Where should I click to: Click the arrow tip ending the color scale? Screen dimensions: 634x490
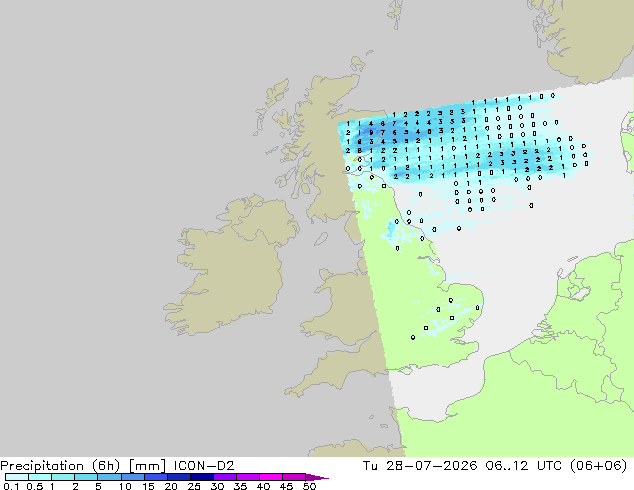tap(317, 477)
